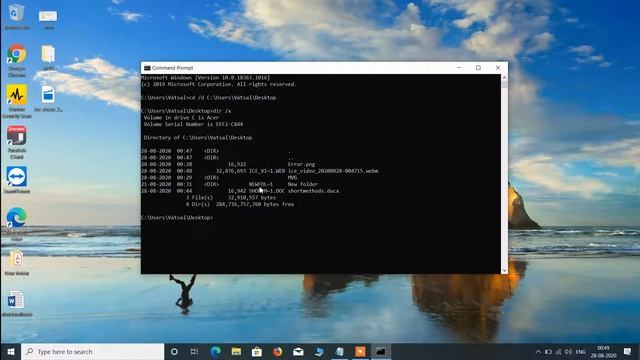Open the PDF document icon on desktop
This screenshot has width=640, height=360.
click(16, 263)
